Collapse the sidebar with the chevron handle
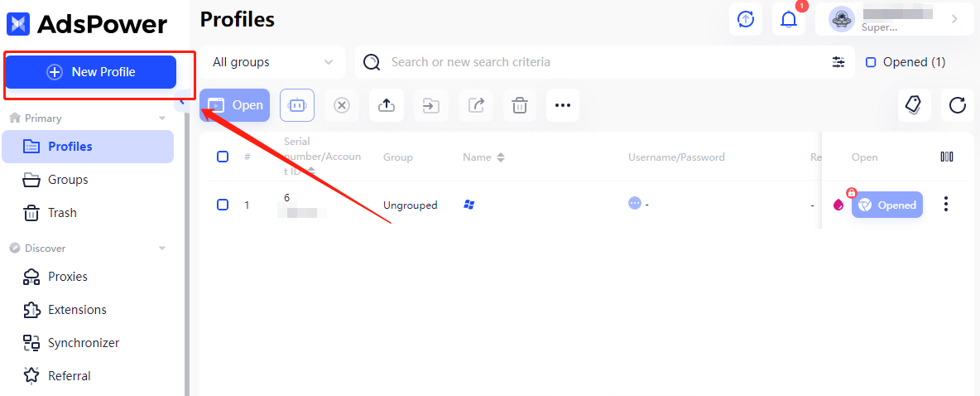 [182, 101]
